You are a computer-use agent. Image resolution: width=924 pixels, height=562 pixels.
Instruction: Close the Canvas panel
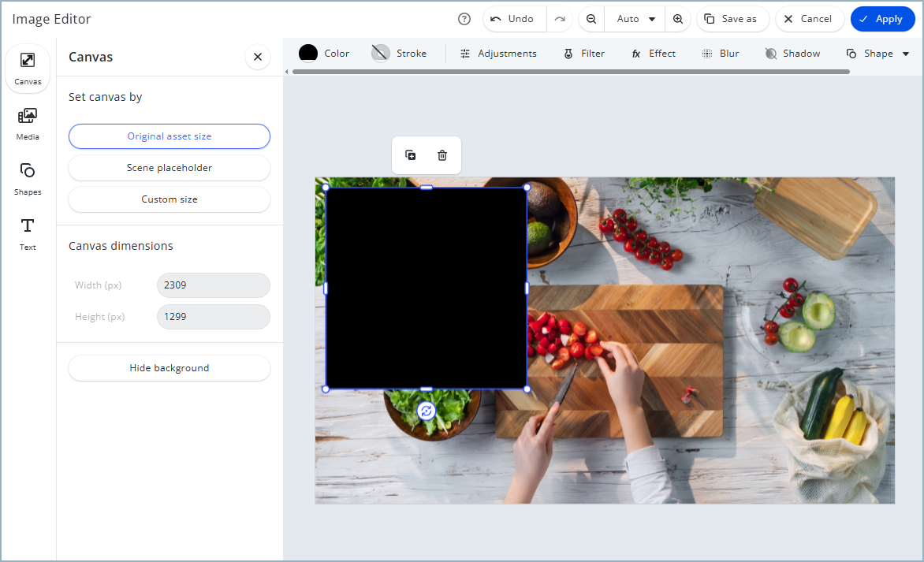click(x=257, y=57)
